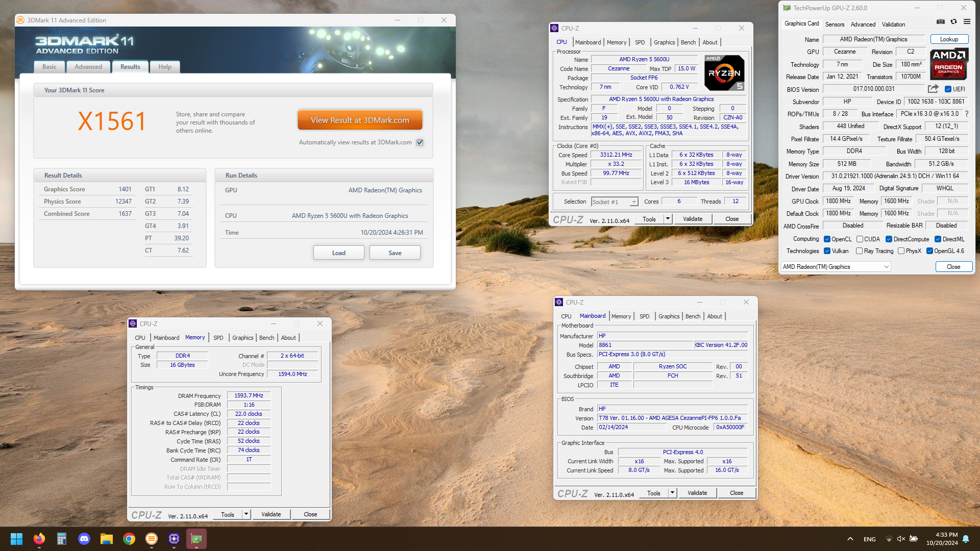Image resolution: width=980 pixels, height=551 pixels.
Task: Click the 3DMark 11 title bar icon
Action: (21, 20)
